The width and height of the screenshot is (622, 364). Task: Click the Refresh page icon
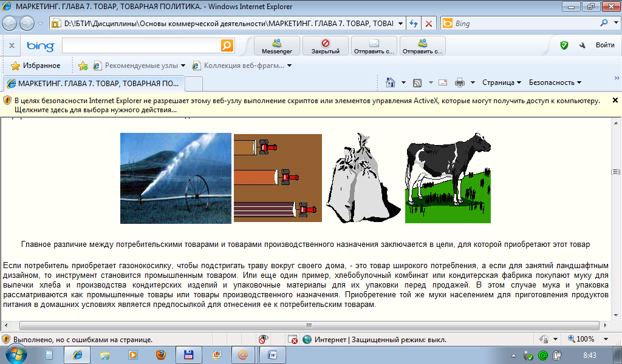[x=414, y=24]
